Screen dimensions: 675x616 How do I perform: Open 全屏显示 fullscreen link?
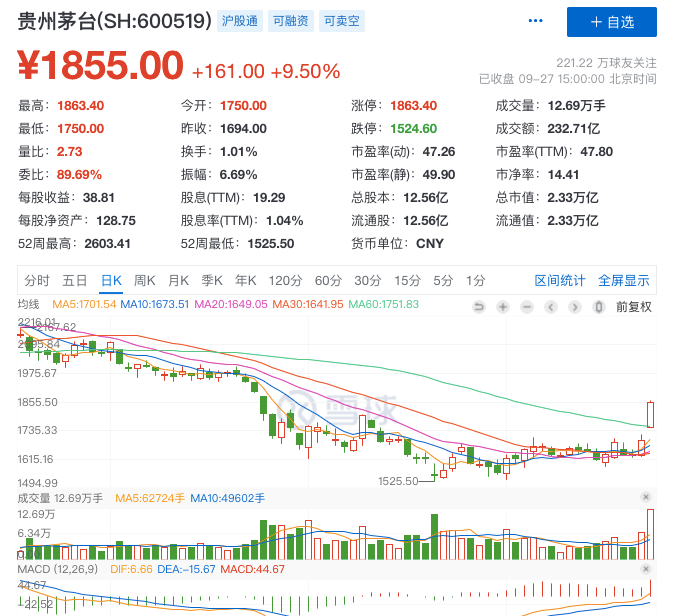tap(623, 281)
